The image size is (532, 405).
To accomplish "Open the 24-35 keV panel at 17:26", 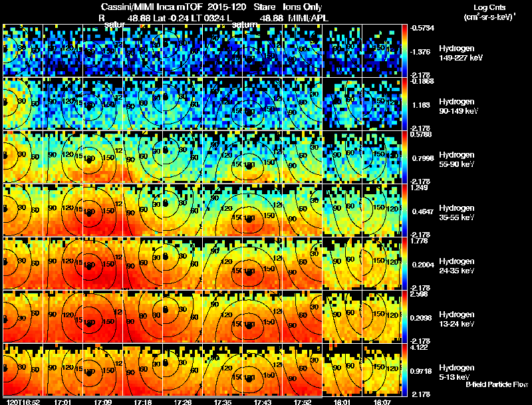I will click(x=182, y=263).
